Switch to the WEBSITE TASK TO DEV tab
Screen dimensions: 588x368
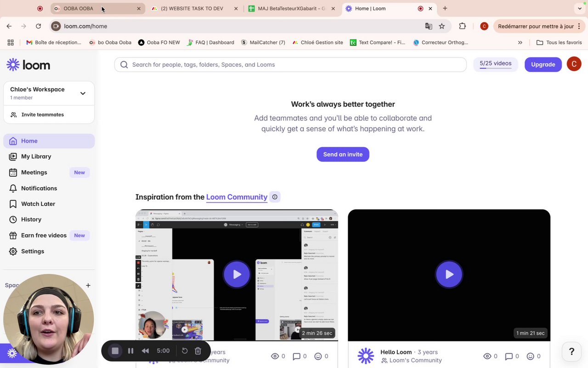pyautogui.click(x=195, y=8)
